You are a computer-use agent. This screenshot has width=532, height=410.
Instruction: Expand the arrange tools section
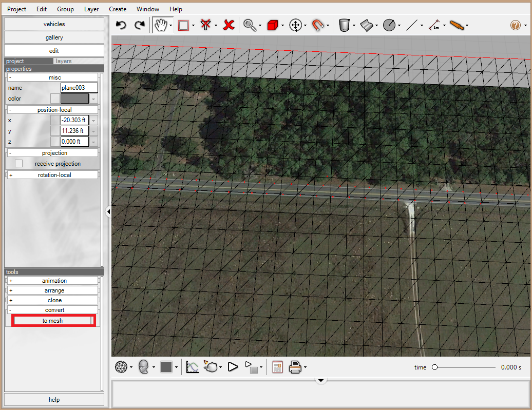coord(52,290)
